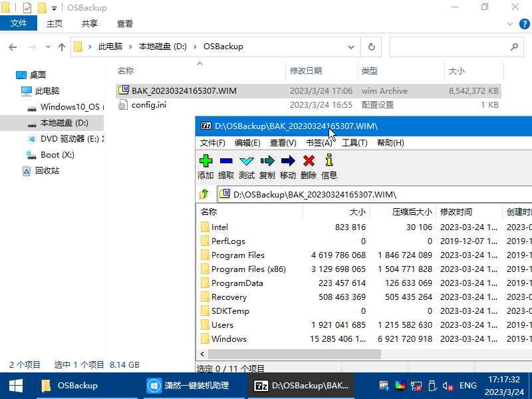
Task: Click the Info (信息) toolbar icon
Action: 329,161
